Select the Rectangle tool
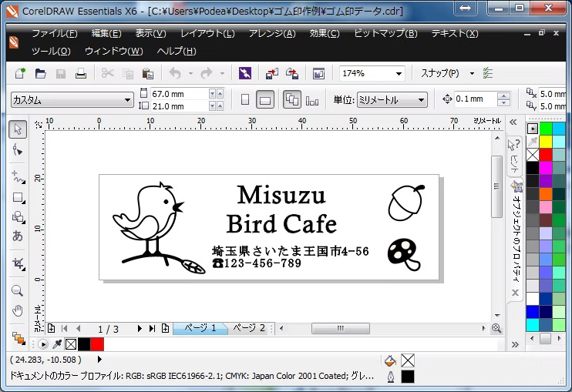 coord(18,197)
